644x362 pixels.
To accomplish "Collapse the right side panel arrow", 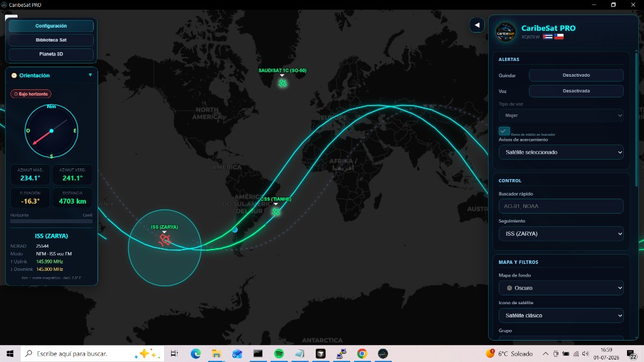I will click(477, 25).
